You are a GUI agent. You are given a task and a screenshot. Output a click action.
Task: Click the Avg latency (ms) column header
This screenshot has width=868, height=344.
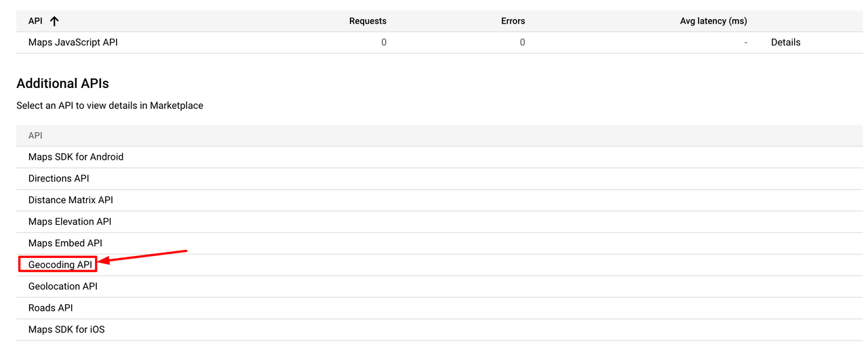[713, 21]
